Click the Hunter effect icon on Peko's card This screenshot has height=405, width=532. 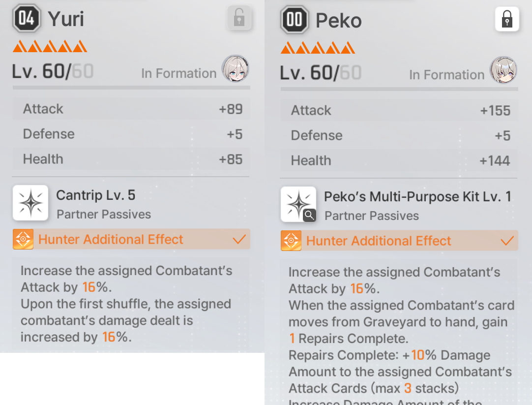click(x=291, y=241)
